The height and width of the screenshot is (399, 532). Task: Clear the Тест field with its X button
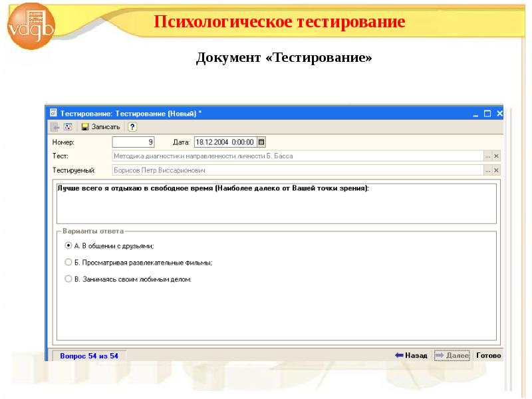[496, 156]
